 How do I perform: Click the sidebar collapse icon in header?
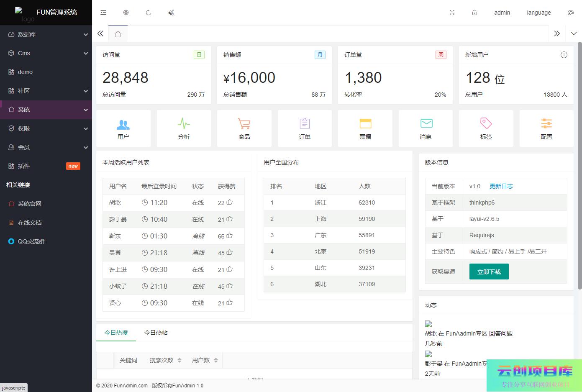pyautogui.click(x=103, y=13)
